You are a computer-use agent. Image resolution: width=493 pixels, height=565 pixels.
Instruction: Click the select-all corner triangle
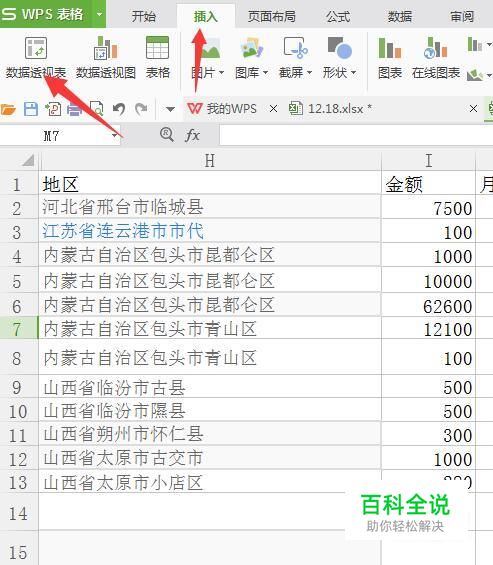tap(28, 160)
